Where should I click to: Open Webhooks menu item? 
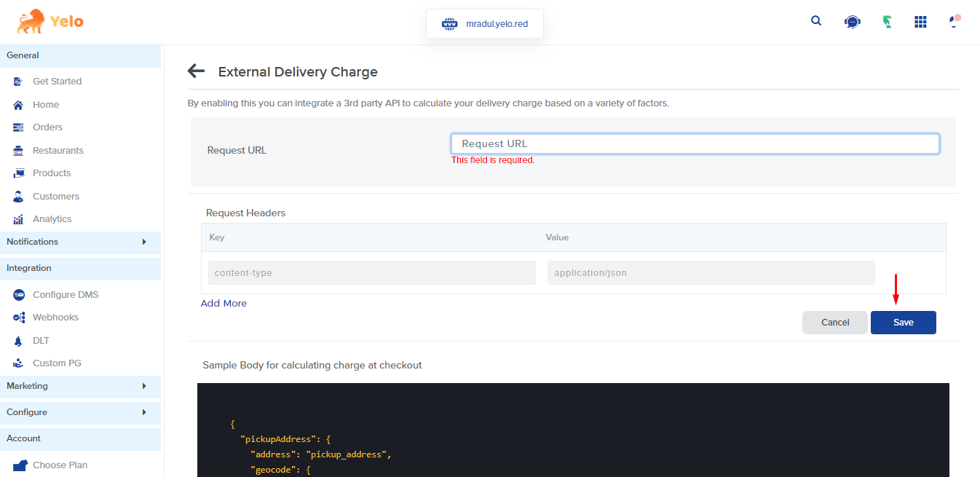(x=55, y=318)
